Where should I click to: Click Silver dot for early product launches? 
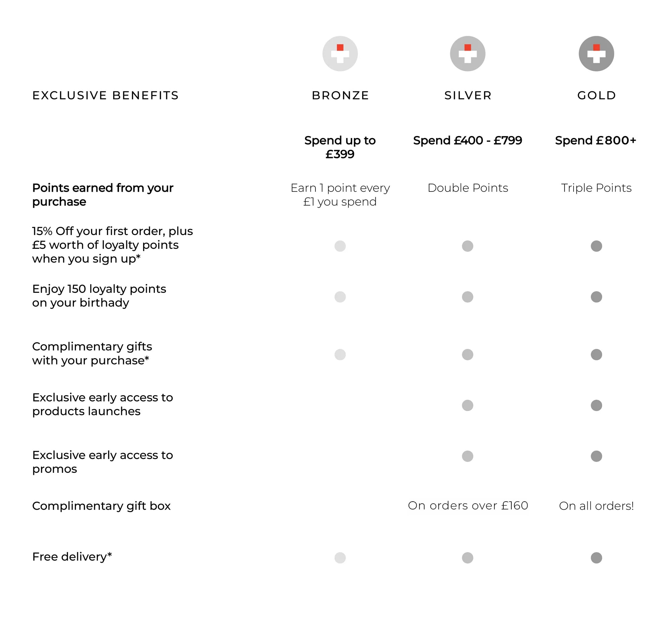(x=467, y=405)
